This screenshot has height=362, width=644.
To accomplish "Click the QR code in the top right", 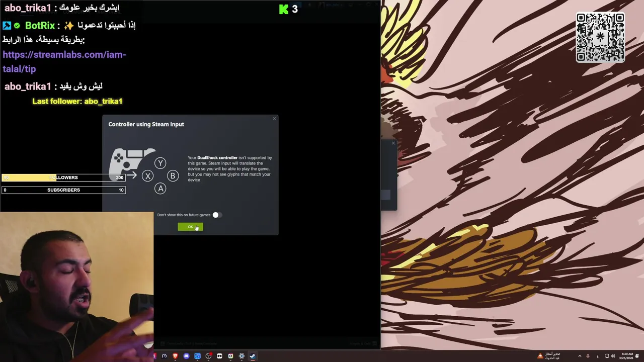I will pyautogui.click(x=600, y=37).
